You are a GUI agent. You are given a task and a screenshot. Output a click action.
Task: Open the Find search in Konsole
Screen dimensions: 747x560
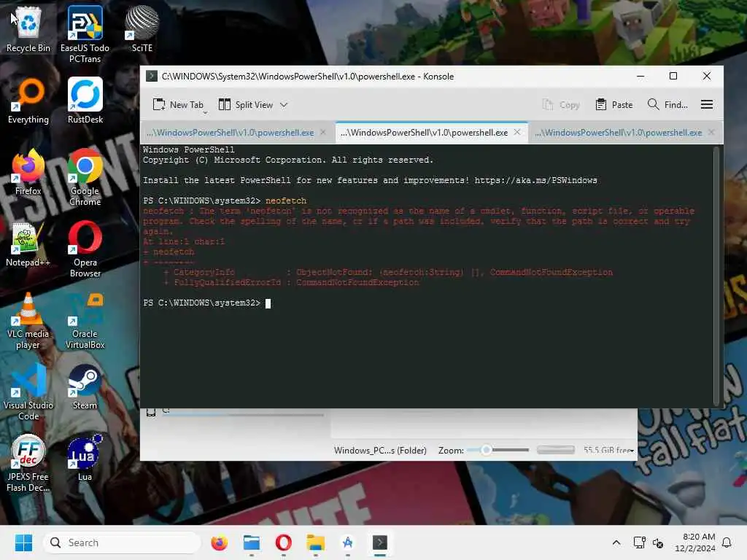[667, 105]
